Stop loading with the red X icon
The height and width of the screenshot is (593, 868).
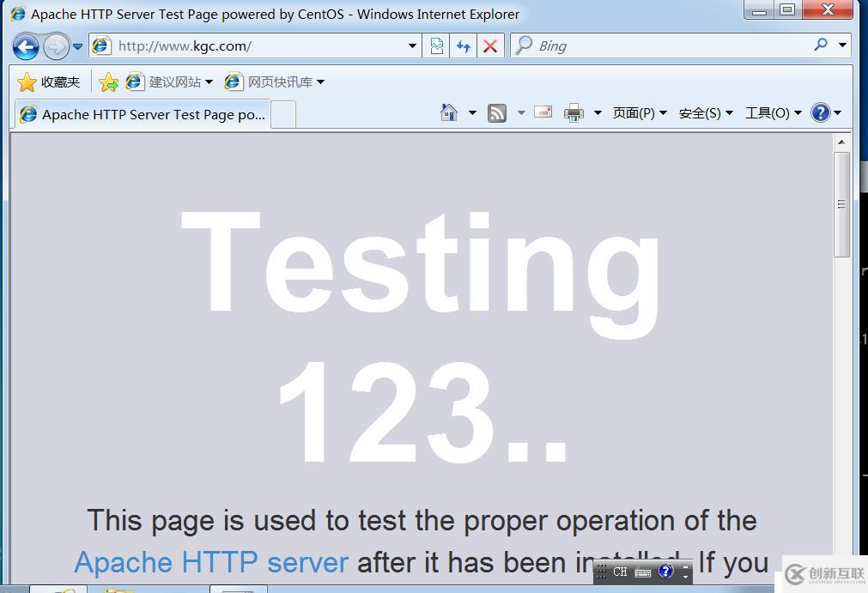point(490,46)
